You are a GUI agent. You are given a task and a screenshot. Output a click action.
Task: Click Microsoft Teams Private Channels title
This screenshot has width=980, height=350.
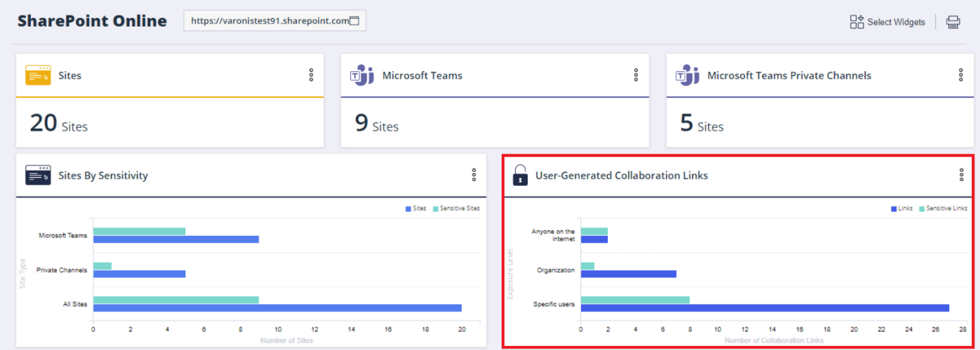[x=789, y=75]
